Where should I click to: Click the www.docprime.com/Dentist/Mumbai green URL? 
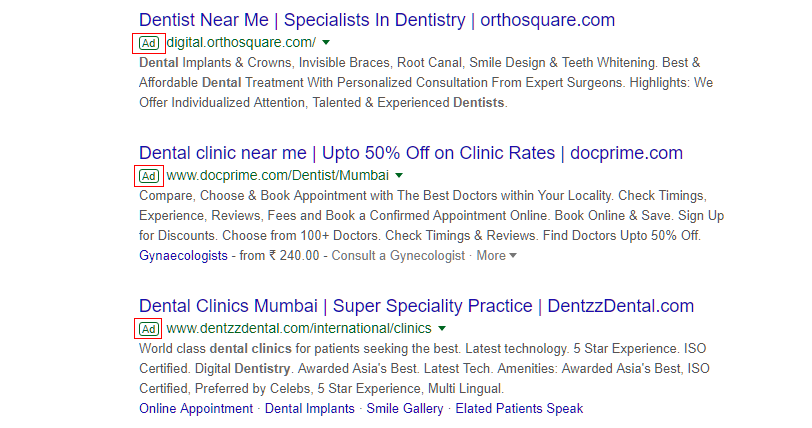click(x=278, y=176)
